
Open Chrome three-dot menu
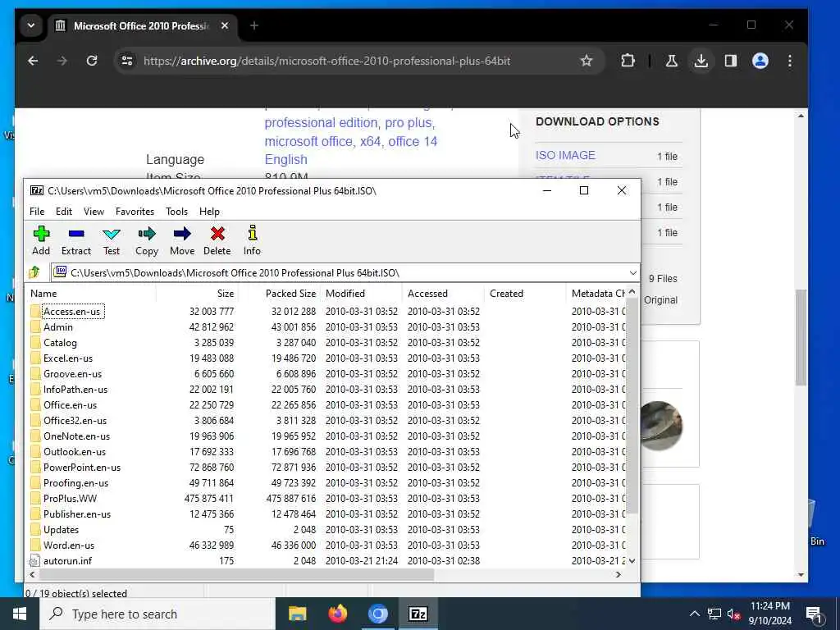[x=790, y=61]
